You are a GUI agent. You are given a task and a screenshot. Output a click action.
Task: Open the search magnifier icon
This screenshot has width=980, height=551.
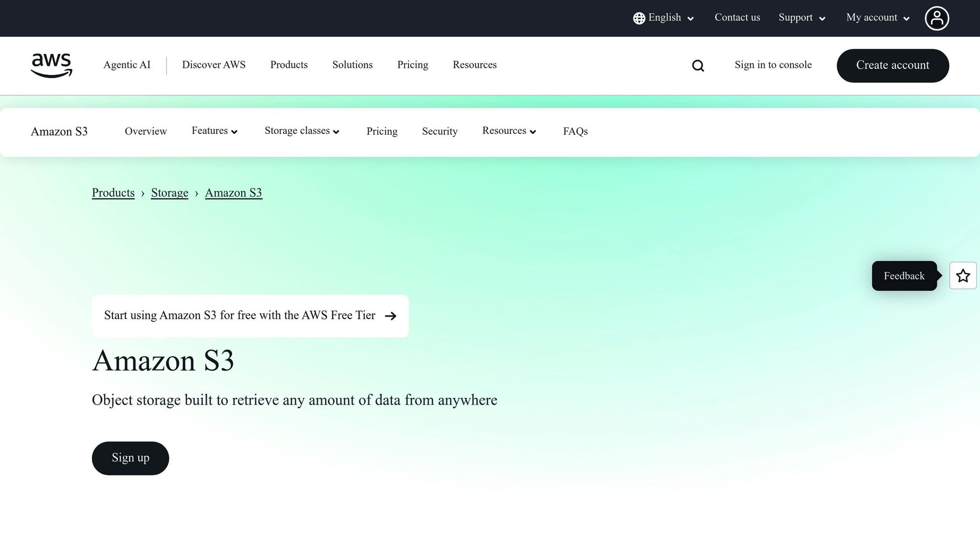(x=698, y=66)
